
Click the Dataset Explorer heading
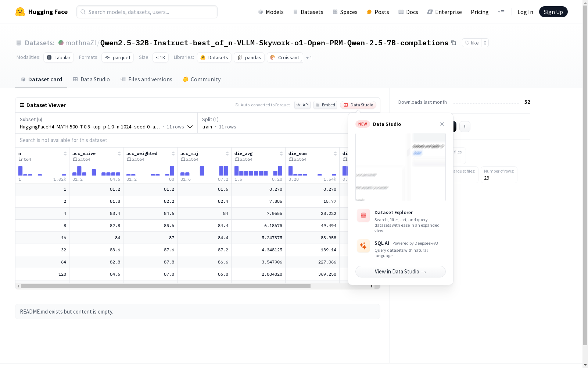coord(394,212)
